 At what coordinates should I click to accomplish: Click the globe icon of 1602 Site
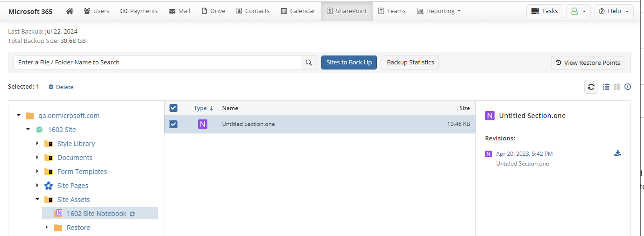39,130
